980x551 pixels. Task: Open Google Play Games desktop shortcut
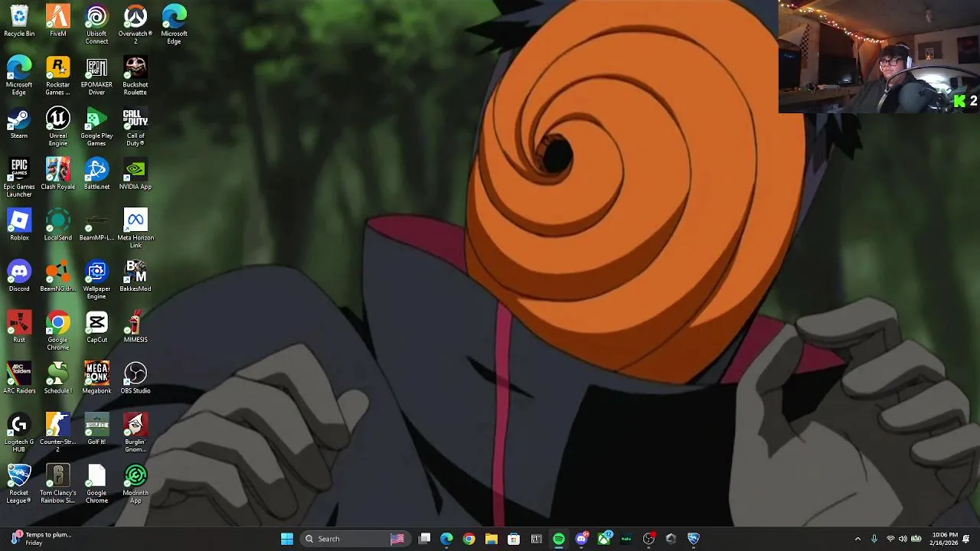click(96, 127)
